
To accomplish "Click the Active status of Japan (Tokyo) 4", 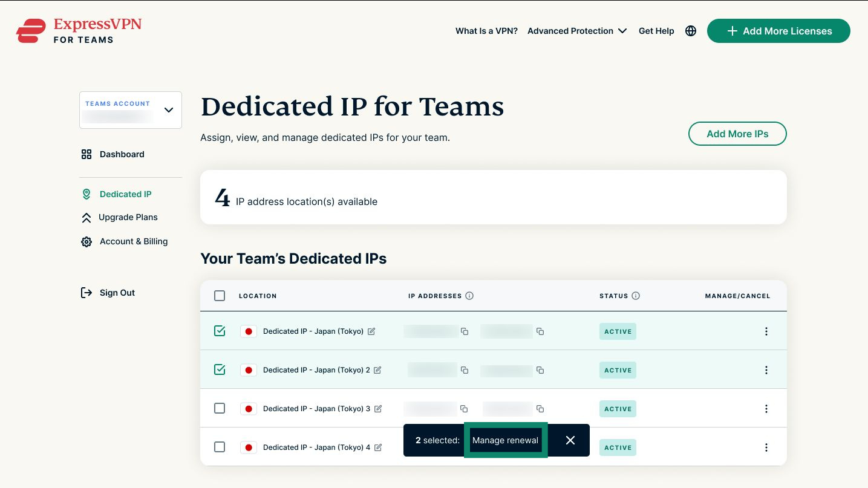I will click(x=618, y=447).
